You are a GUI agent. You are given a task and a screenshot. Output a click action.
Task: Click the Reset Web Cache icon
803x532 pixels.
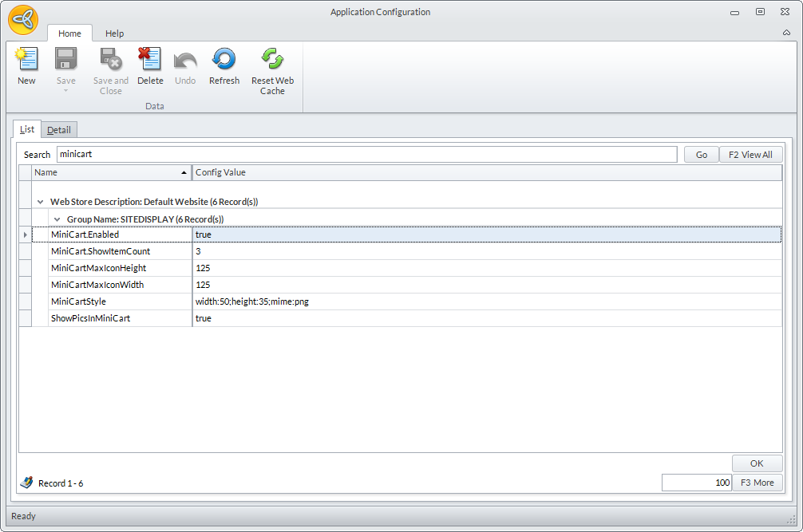(x=272, y=60)
